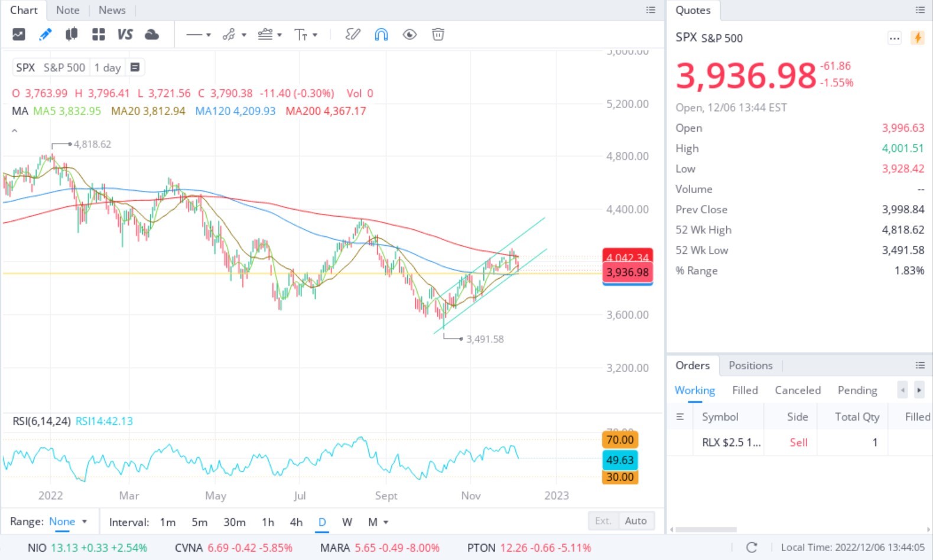Sort orders by Total Qty column
Image resolution: width=933 pixels, height=560 pixels.
(857, 416)
